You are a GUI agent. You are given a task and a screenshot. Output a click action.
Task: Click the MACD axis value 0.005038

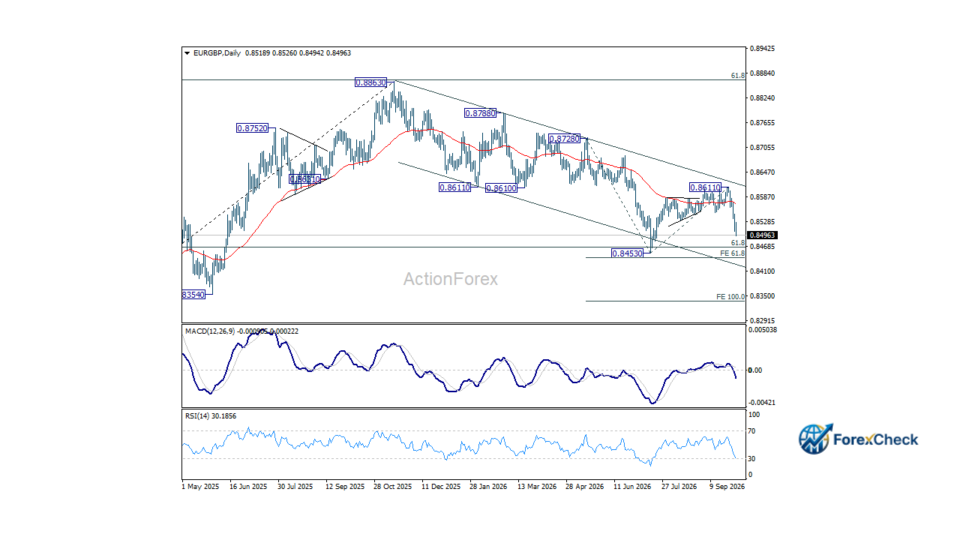point(762,329)
